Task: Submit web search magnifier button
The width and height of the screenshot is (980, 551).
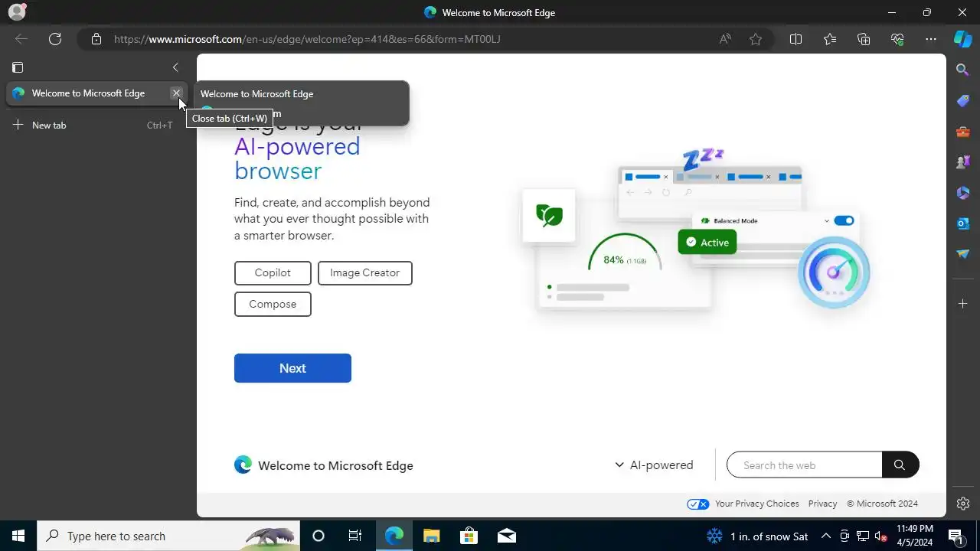Action: (900, 465)
